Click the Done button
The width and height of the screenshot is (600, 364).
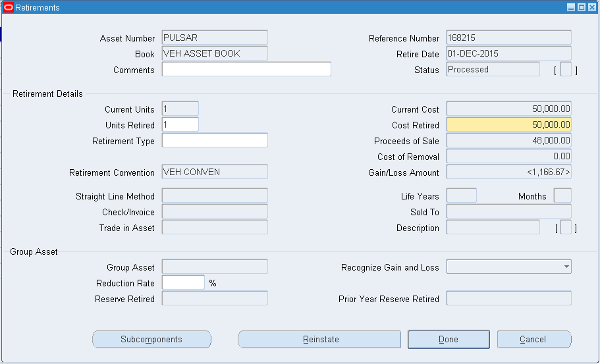pos(449,340)
